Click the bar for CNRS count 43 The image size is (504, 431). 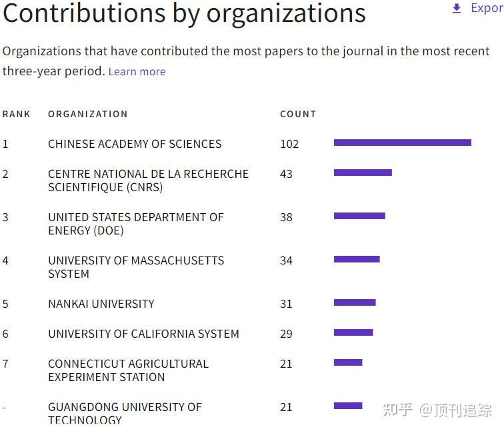363,173
